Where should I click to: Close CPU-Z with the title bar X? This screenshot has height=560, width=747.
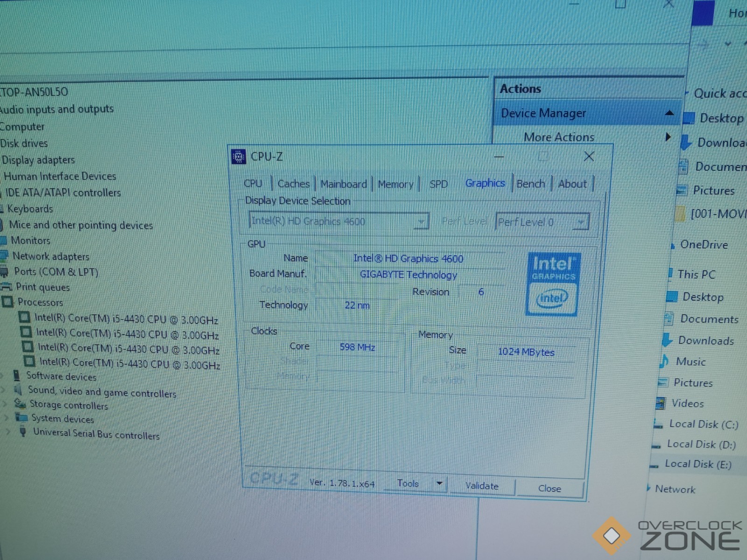click(589, 157)
